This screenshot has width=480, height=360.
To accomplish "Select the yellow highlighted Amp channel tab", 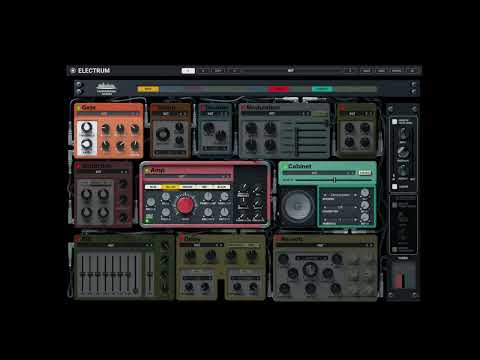I will coord(170,187).
